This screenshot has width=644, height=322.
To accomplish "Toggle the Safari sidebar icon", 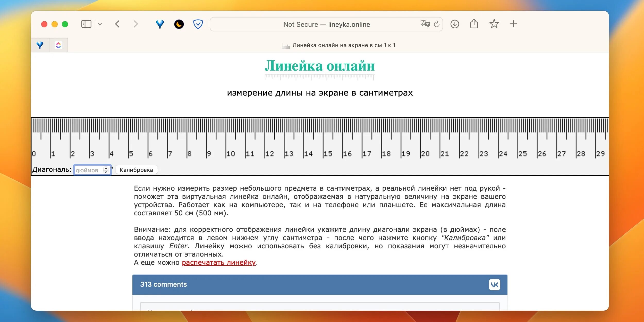I will (86, 24).
